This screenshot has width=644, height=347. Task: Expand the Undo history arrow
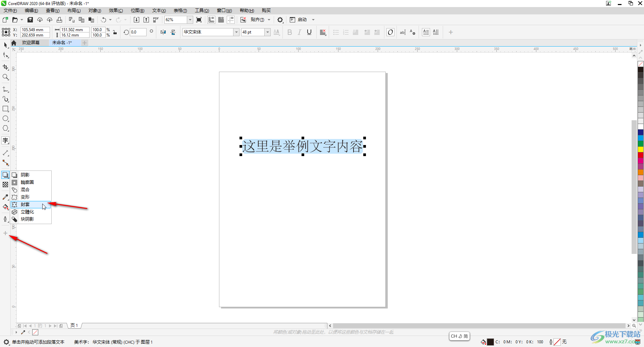[110, 20]
